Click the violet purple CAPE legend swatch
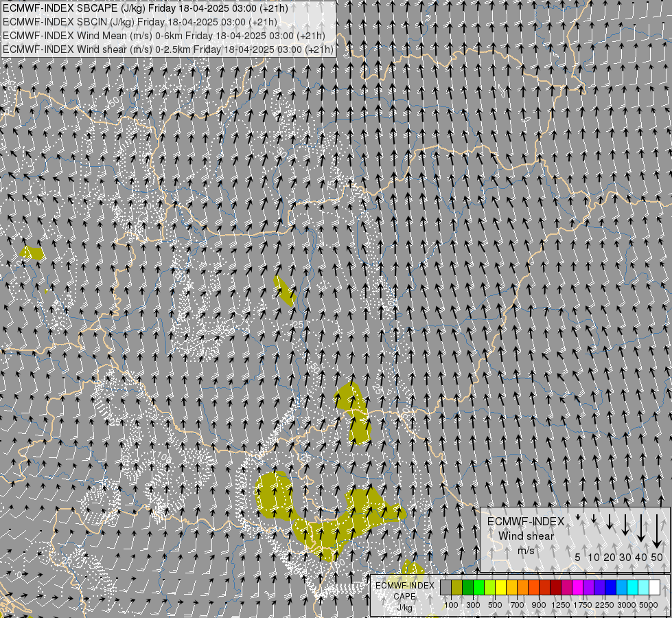 pyautogui.click(x=588, y=588)
